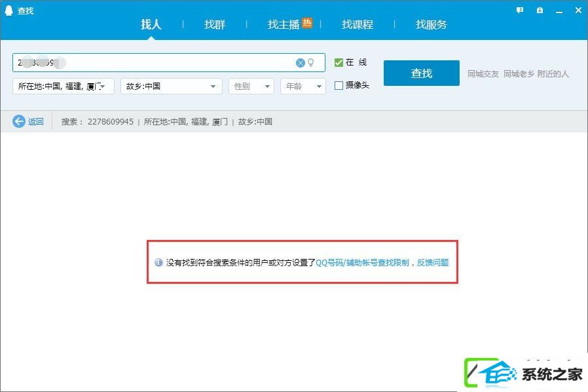
Task: Click the blue 查找 search button
Action: point(422,73)
